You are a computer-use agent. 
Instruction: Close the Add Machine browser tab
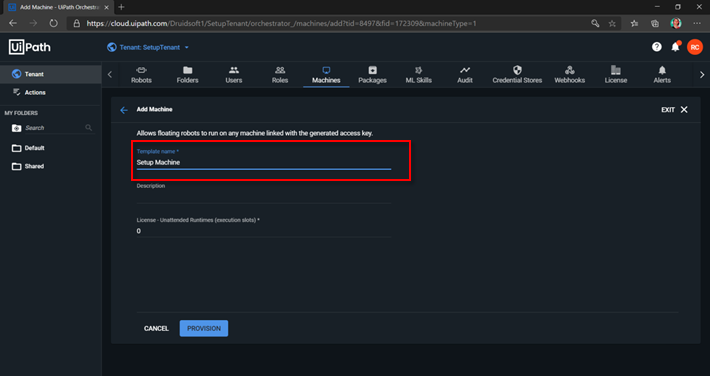pyautogui.click(x=106, y=8)
